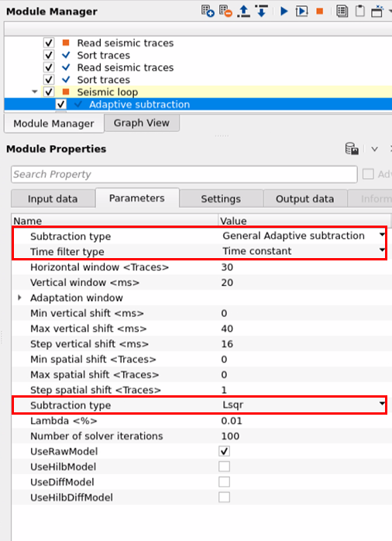This screenshot has height=541, width=392.
Task: Click the Search Property input field
Action: [184, 174]
